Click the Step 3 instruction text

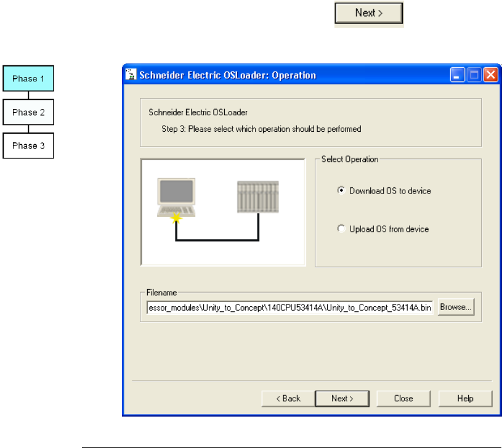tap(261, 129)
